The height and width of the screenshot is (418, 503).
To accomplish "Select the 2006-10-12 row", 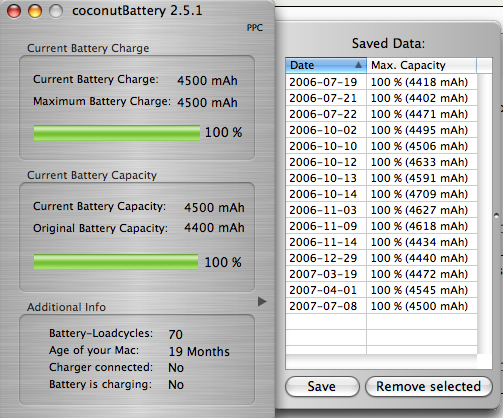I will [381, 162].
